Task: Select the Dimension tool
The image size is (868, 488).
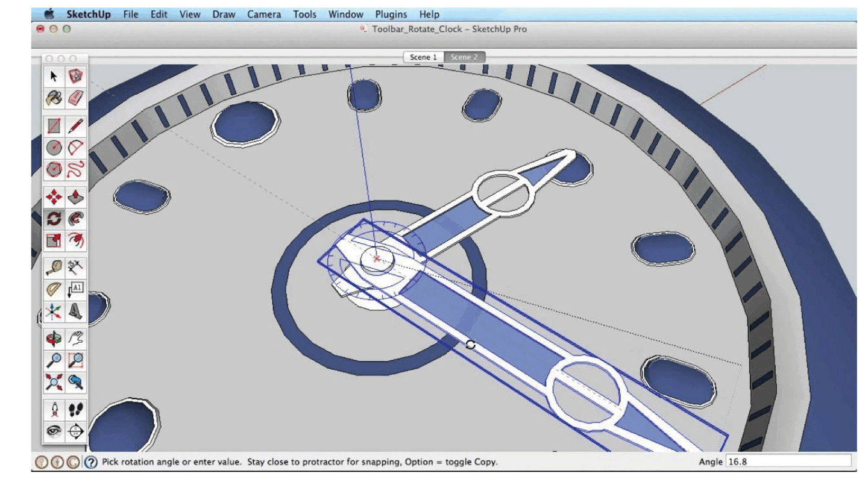Action: (75, 268)
